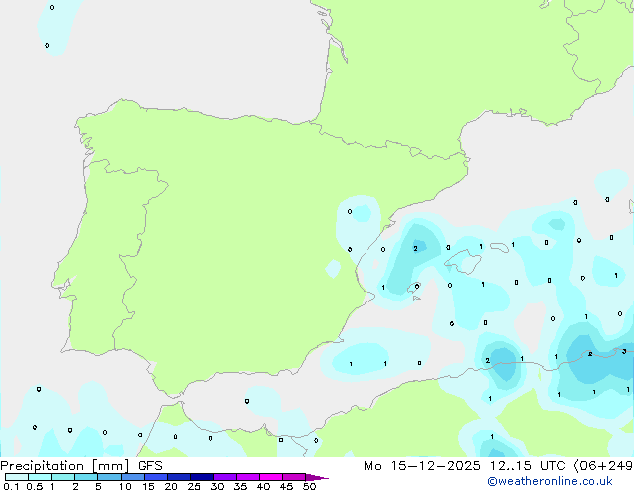The height and width of the screenshot is (490, 634).
Task: Click the '12..15 UTC' time label
Action: coord(527,466)
